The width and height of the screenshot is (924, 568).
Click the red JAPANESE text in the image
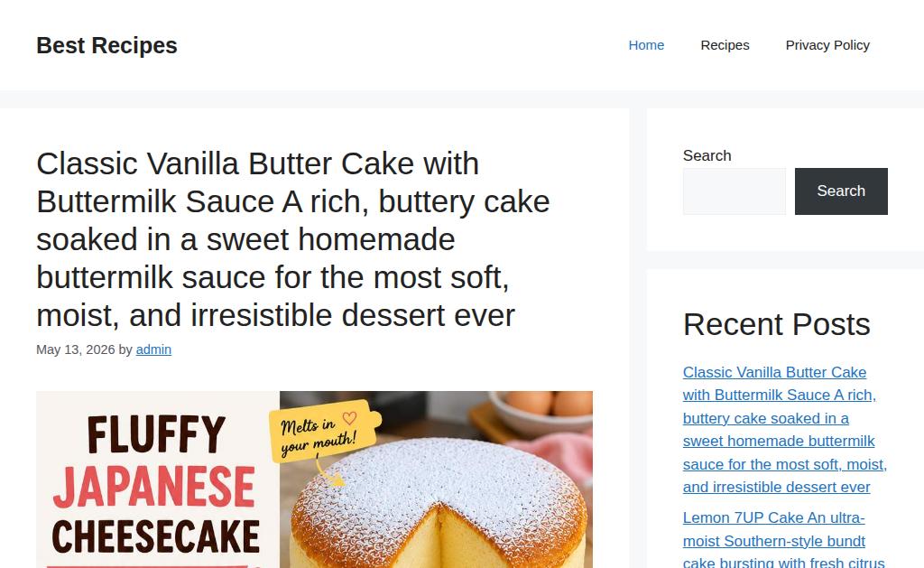(153, 487)
